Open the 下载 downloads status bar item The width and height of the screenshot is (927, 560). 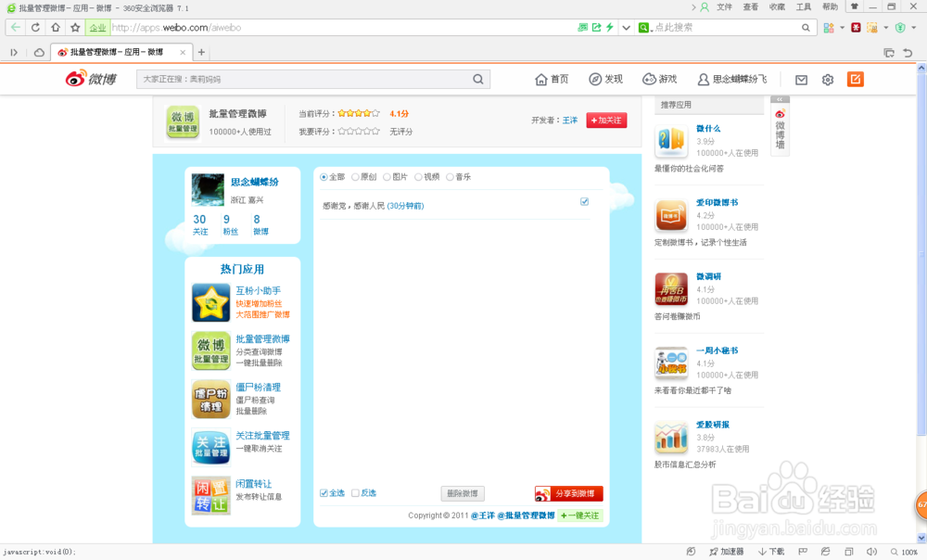click(x=771, y=552)
